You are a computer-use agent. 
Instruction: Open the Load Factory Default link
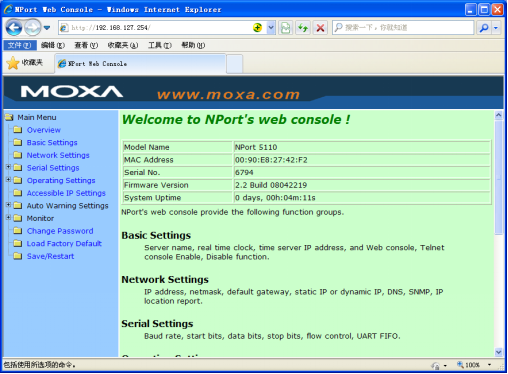click(64, 244)
